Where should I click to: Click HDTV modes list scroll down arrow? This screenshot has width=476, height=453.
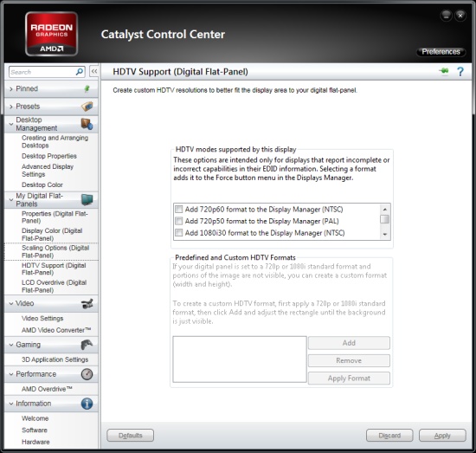pyautogui.click(x=384, y=234)
